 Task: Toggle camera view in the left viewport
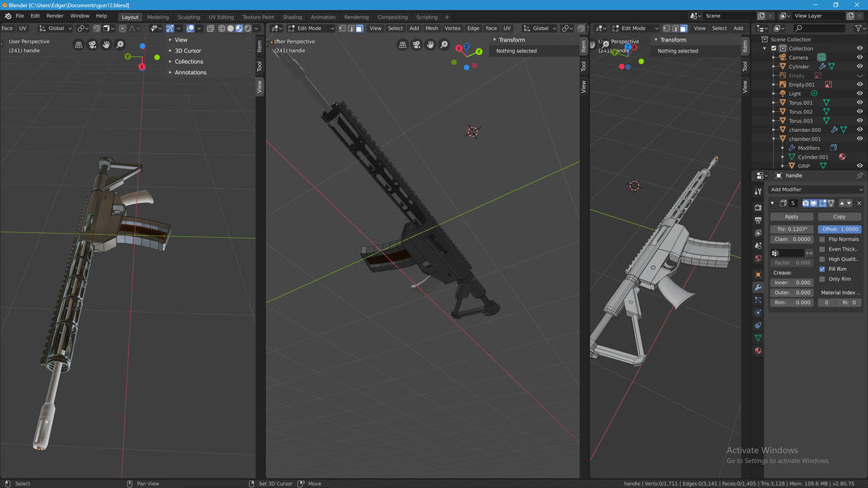(x=92, y=45)
